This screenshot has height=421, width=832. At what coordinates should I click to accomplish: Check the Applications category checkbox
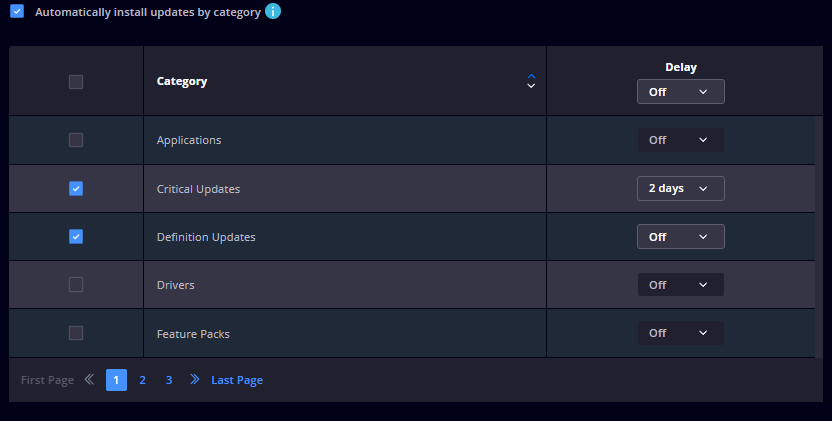click(76, 140)
